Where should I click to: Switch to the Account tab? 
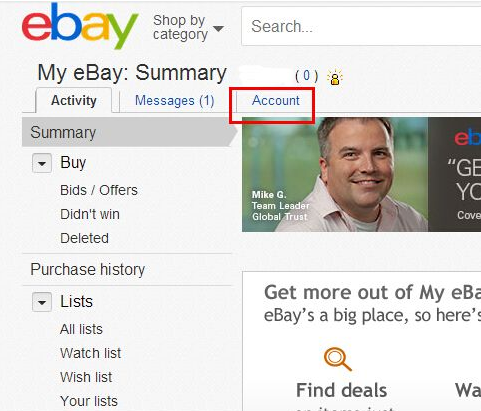coord(276,100)
